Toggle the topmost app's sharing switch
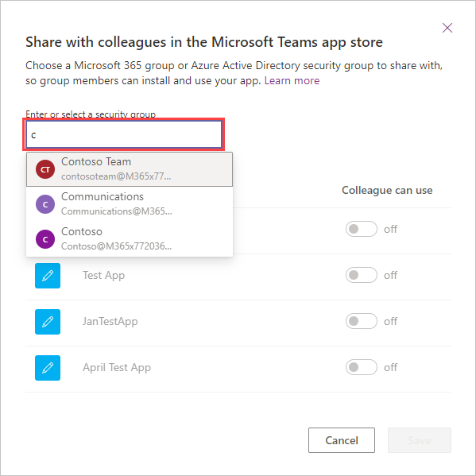Image resolution: width=476 pixels, height=476 pixels. tap(362, 229)
